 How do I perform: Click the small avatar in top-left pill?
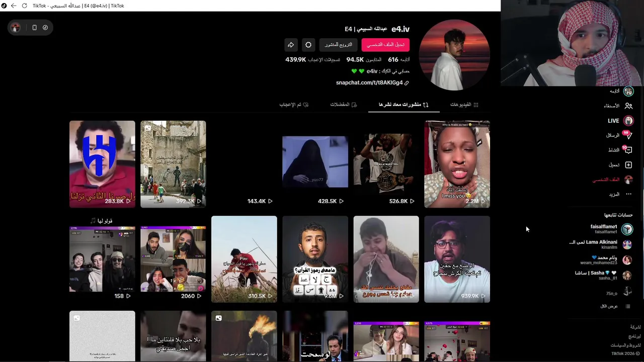click(x=16, y=28)
